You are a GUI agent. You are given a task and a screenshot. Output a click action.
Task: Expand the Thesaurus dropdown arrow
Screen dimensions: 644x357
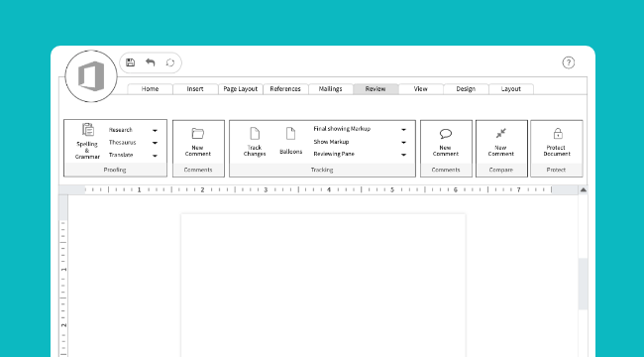[x=155, y=143]
